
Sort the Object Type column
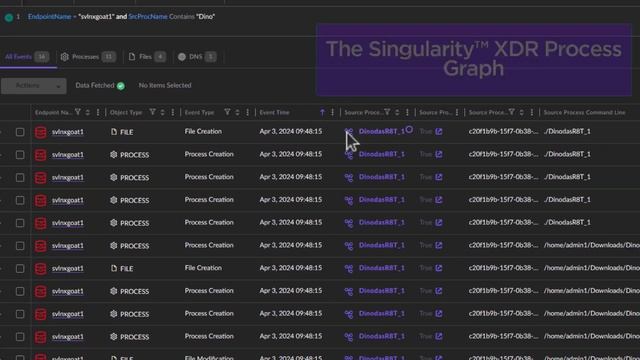click(162, 112)
